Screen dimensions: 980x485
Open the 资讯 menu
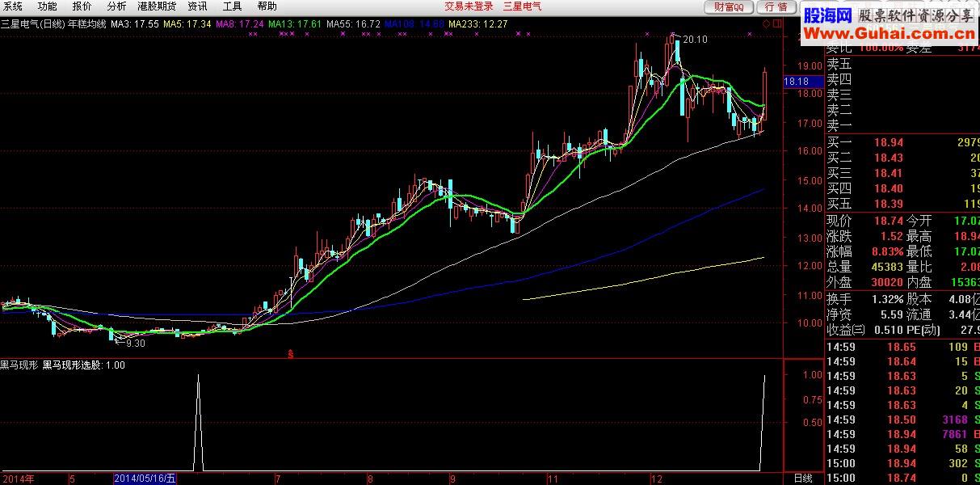click(198, 6)
